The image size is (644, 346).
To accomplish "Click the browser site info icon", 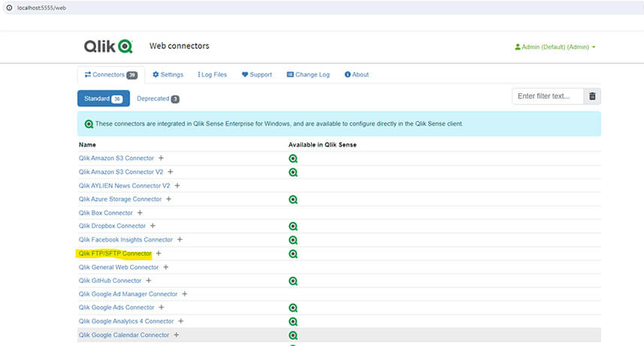I will [x=9, y=8].
